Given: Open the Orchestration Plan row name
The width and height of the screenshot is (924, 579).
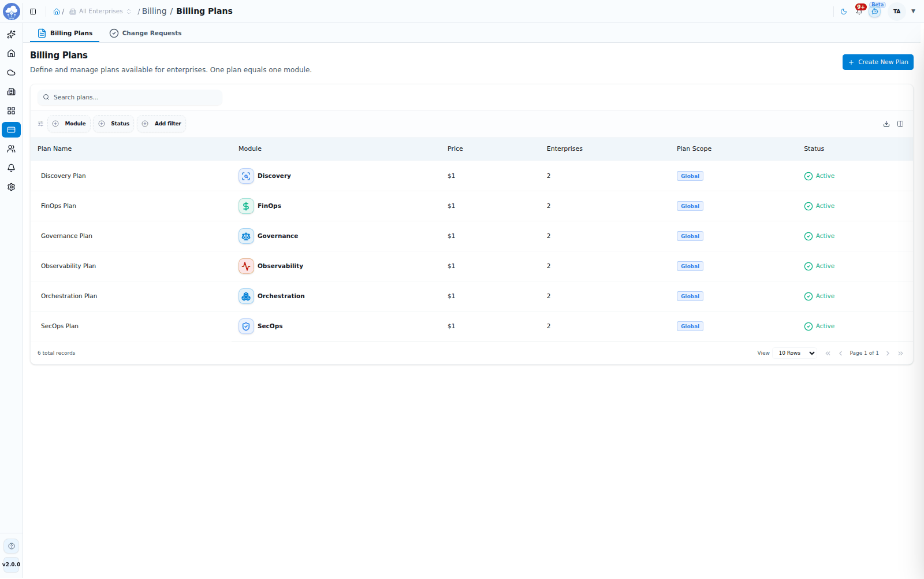Looking at the screenshot, I should click(x=69, y=296).
